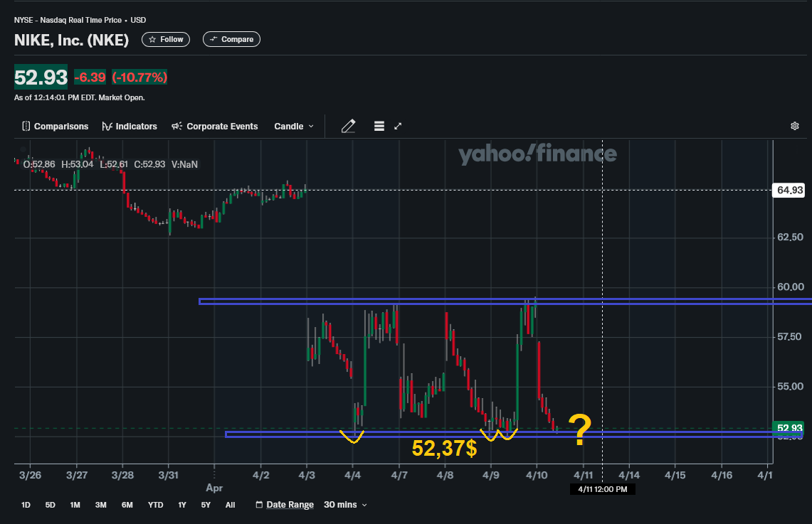The width and height of the screenshot is (812, 524).
Task: Open the chart list menu icon
Action: click(x=379, y=127)
